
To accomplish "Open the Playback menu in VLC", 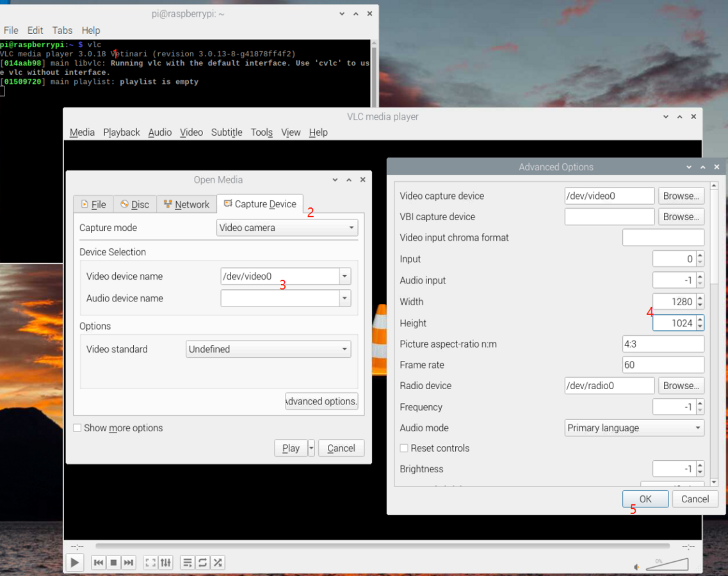I will click(122, 132).
